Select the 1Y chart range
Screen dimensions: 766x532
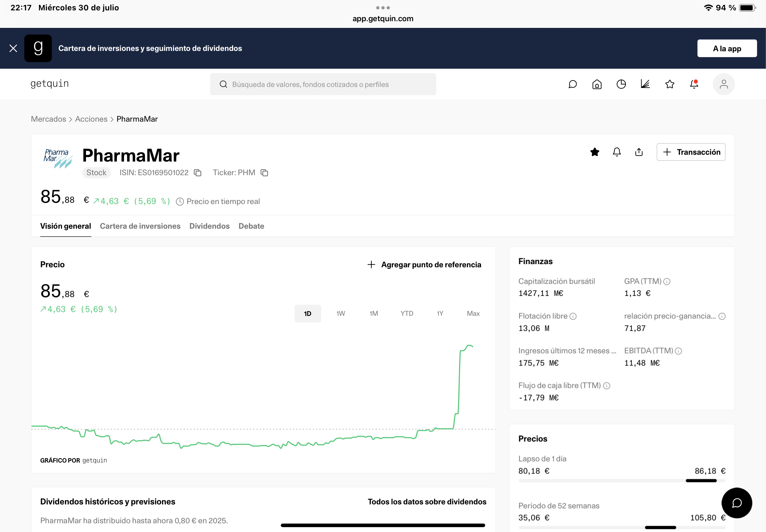click(440, 313)
